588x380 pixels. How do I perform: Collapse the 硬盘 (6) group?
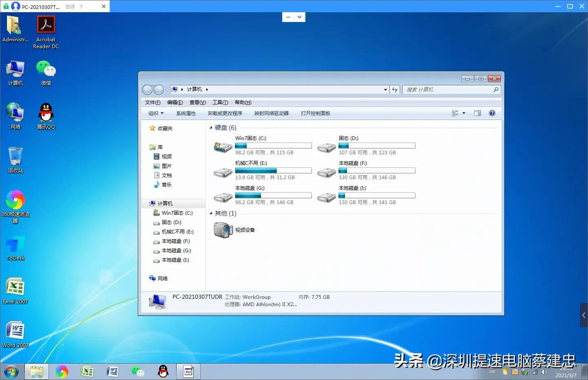[x=211, y=128]
